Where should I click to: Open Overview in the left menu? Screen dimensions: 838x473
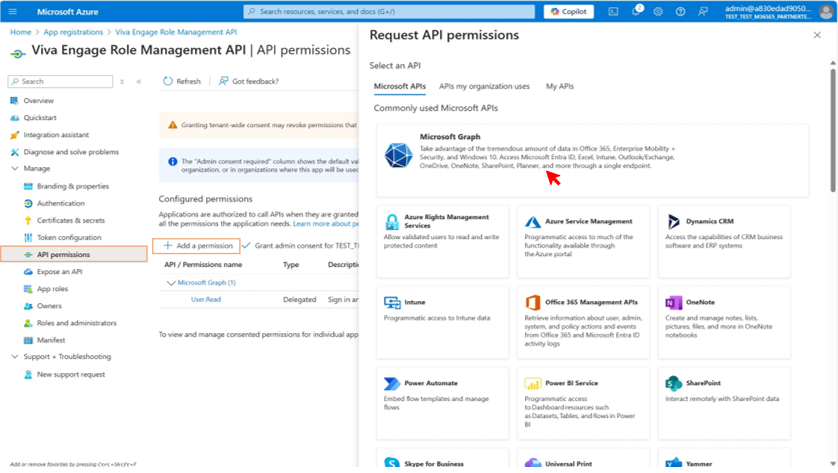[x=38, y=100]
